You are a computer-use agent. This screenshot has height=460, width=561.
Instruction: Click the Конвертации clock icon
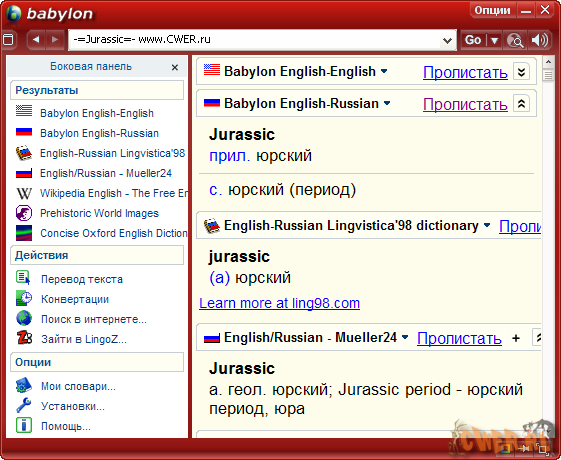coord(24,298)
